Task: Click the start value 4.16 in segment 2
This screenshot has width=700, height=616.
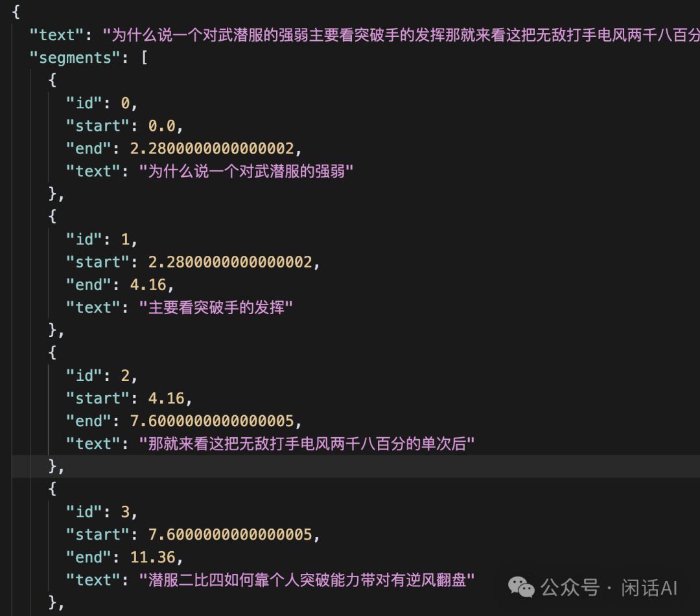Action: [x=166, y=398]
